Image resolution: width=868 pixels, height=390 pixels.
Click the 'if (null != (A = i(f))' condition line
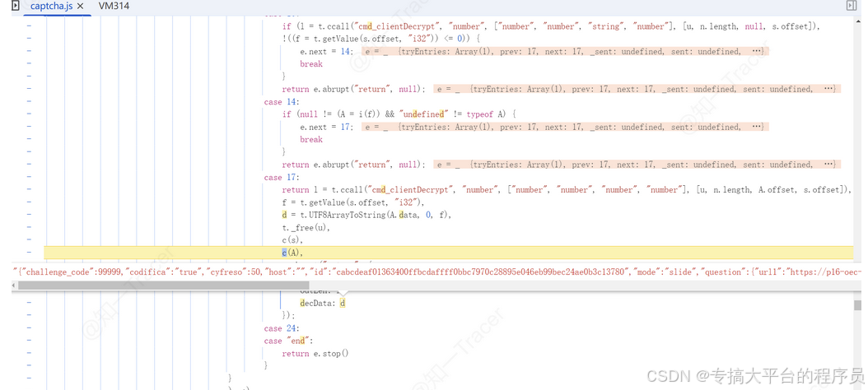pyautogui.click(x=399, y=114)
